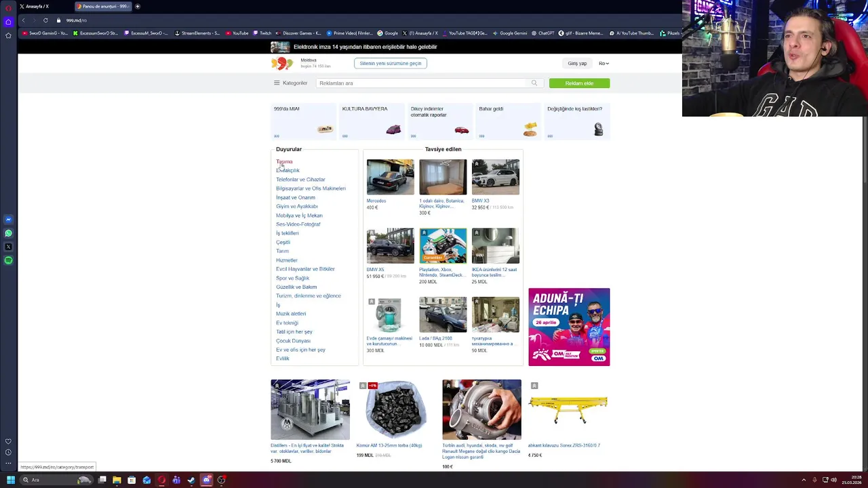Open the Playstation, Xbox, Nintendo listing image

pos(443,245)
